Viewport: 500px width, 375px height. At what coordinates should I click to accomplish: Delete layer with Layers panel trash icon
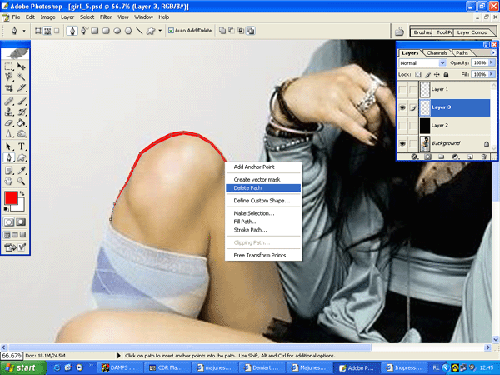tap(484, 156)
